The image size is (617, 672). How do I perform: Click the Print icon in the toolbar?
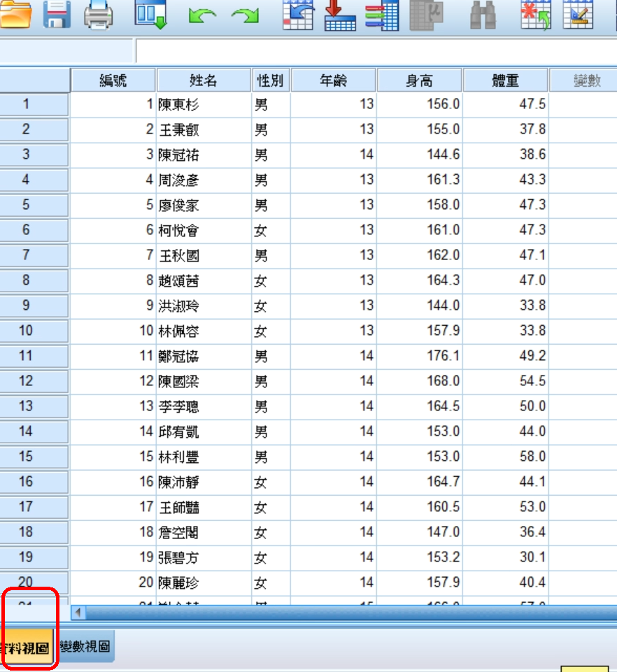pos(99,14)
